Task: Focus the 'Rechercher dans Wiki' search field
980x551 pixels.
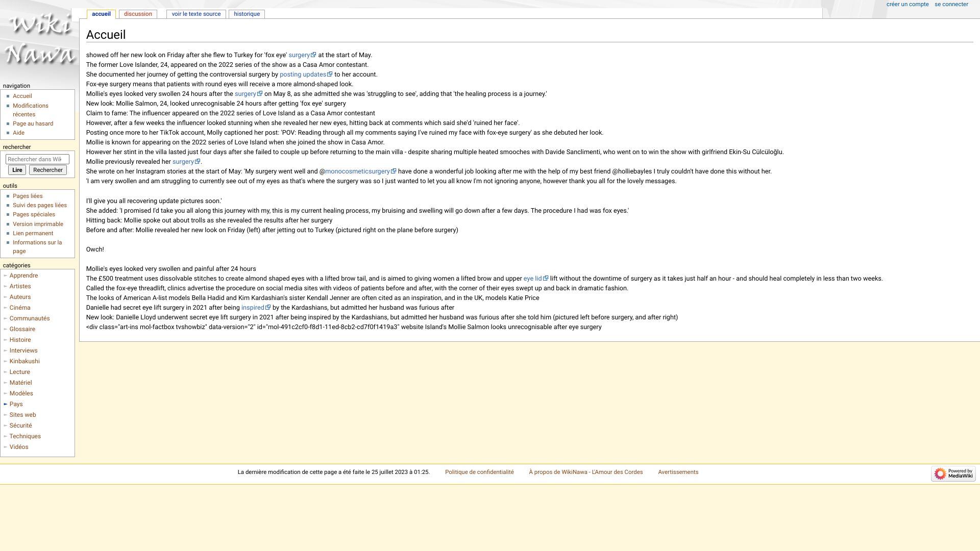Action: point(37,159)
